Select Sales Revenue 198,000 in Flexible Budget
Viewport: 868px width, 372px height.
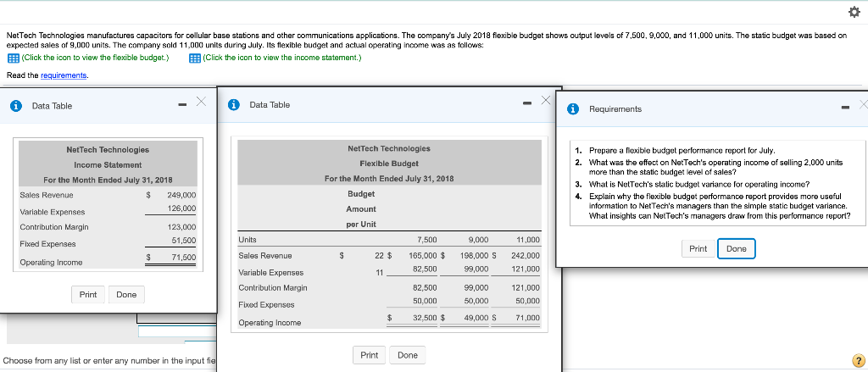(475, 256)
